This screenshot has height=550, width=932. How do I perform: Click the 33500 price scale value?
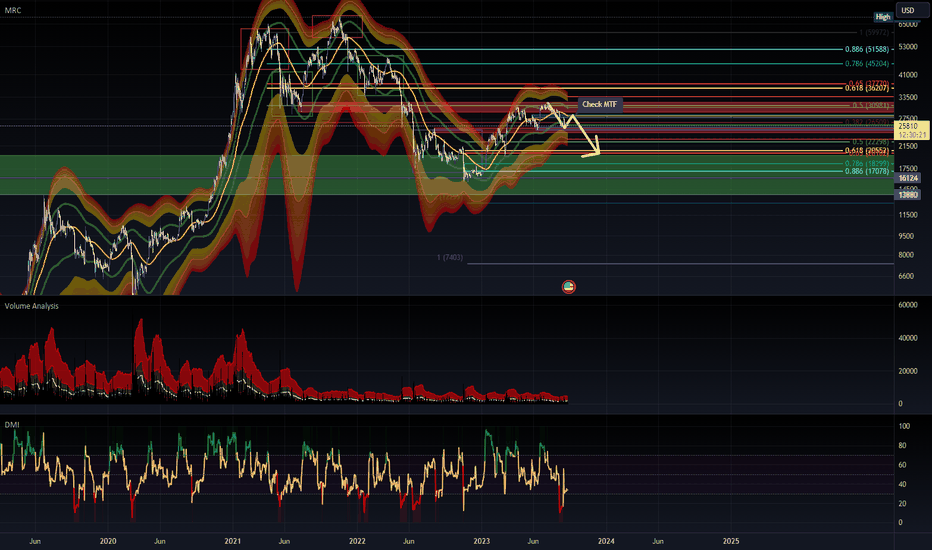(x=908, y=98)
